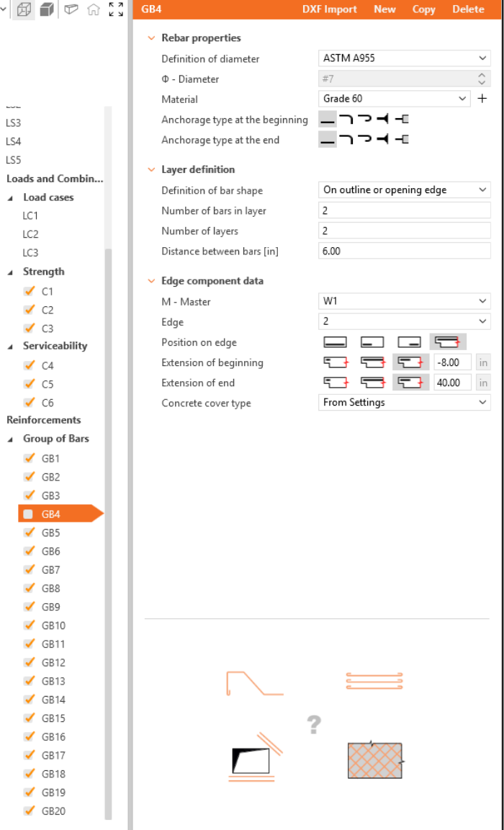Switch to wireframe view mode
The height and width of the screenshot is (830, 504).
pos(24,10)
